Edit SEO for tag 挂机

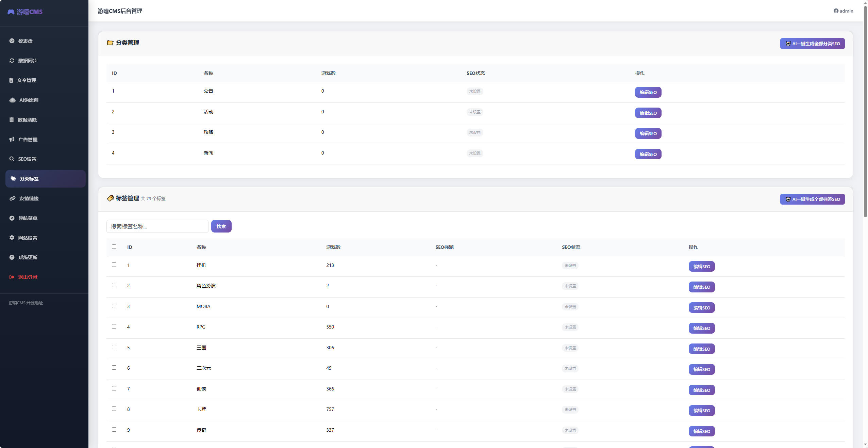(x=702, y=267)
